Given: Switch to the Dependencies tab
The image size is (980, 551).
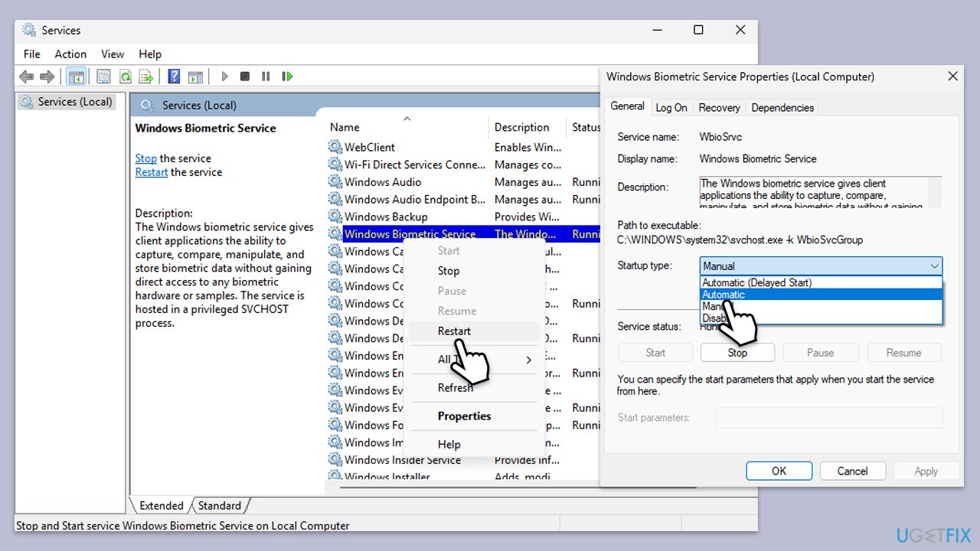Looking at the screenshot, I should pyautogui.click(x=782, y=108).
